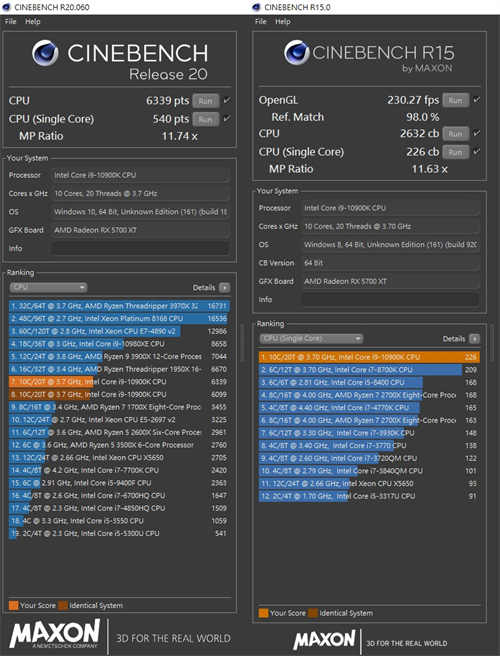Screen dimensions: 500x656
Task: Select rank 3 Xeon E7-4890 v2 row
Action: click(x=119, y=331)
